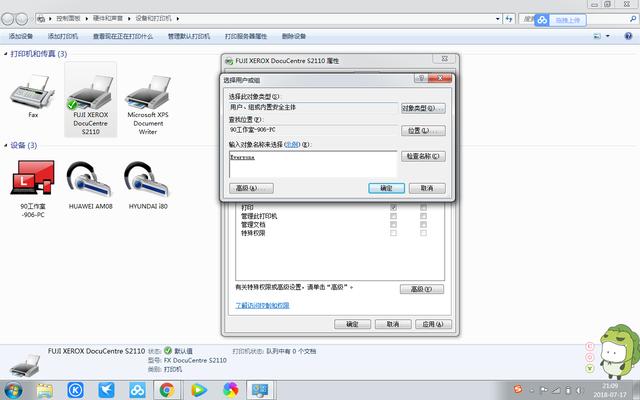640x400 pixels.
Task: Open the 示例 examples link
Action: (x=292, y=144)
